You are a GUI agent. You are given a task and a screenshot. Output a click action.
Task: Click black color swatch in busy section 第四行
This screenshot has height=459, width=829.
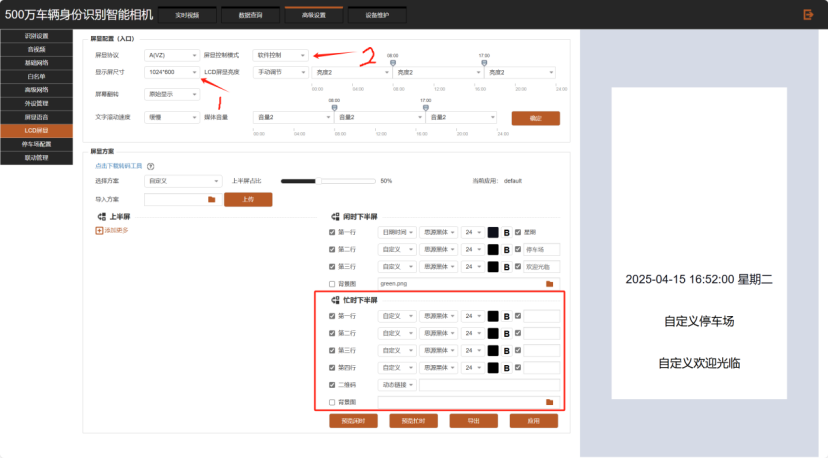tap(493, 368)
